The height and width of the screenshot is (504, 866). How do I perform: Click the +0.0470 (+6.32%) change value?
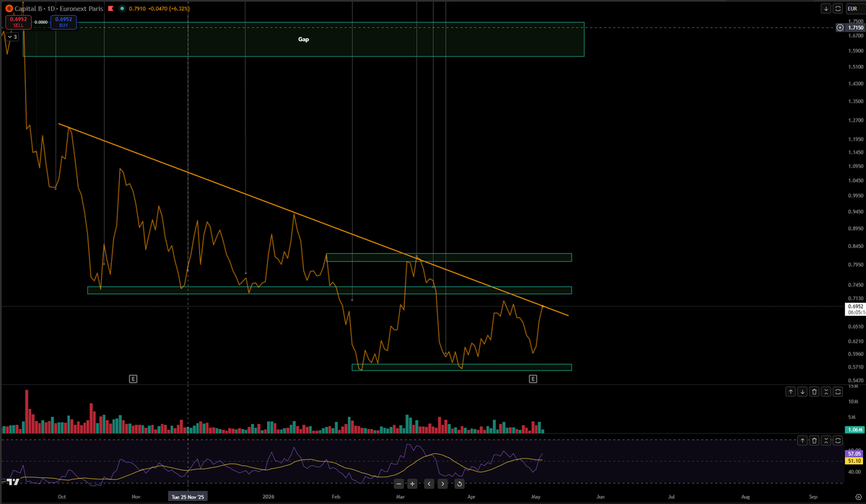pos(170,9)
